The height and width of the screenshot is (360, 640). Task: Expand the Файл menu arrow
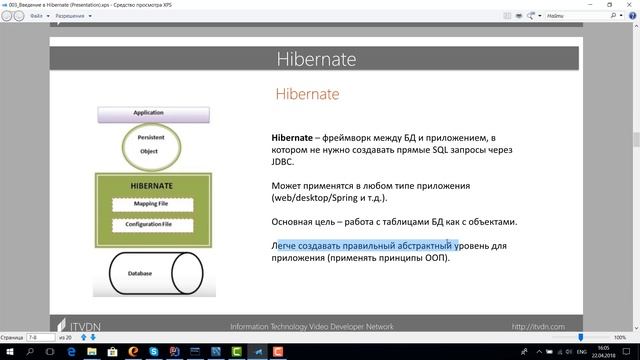[48, 16]
